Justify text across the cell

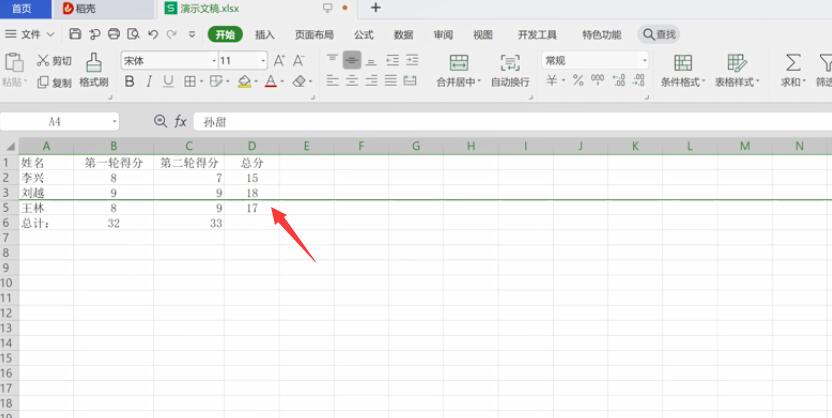[391, 81]
